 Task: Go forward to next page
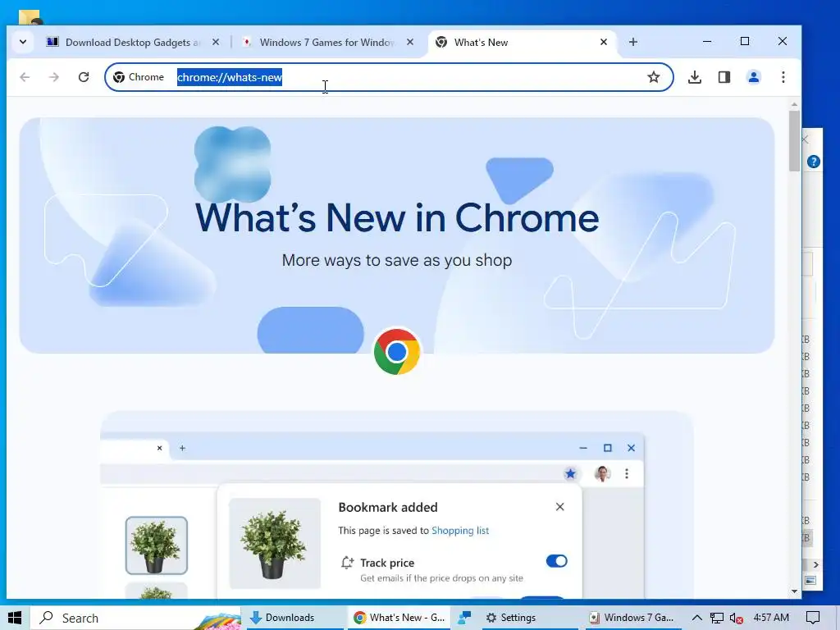(x=54, y=77)
